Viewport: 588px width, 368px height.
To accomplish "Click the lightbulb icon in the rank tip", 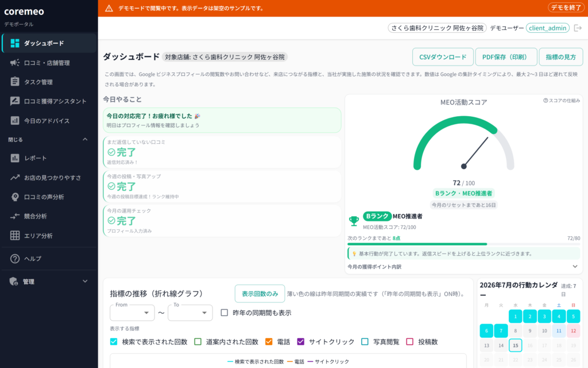I will pos(354,254).
